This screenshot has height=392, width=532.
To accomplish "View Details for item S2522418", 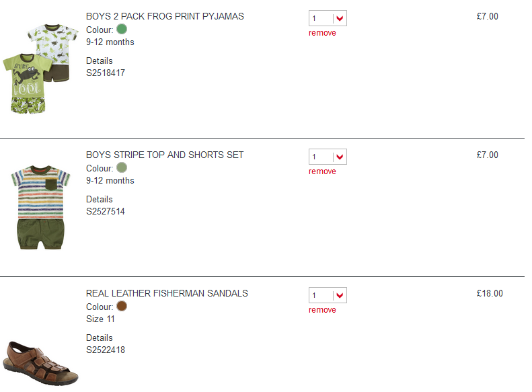I will (x=99, y=338).
